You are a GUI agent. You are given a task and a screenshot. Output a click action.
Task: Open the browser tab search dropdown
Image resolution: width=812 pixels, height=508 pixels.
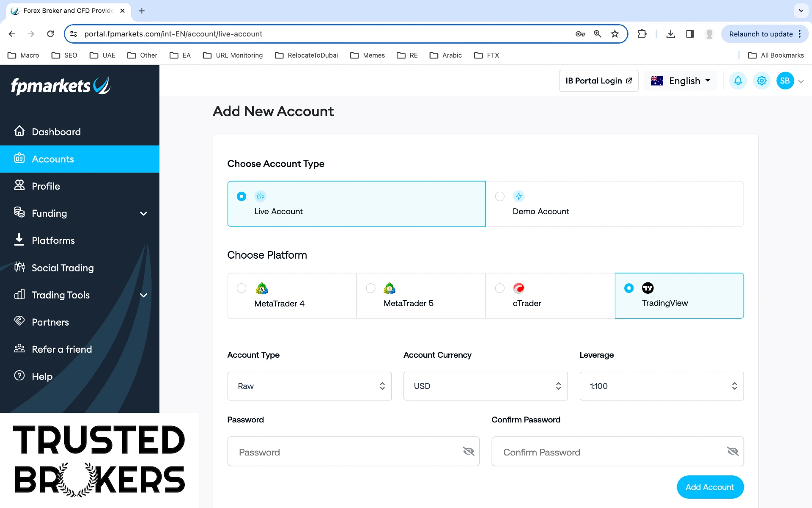click(801, 11)
